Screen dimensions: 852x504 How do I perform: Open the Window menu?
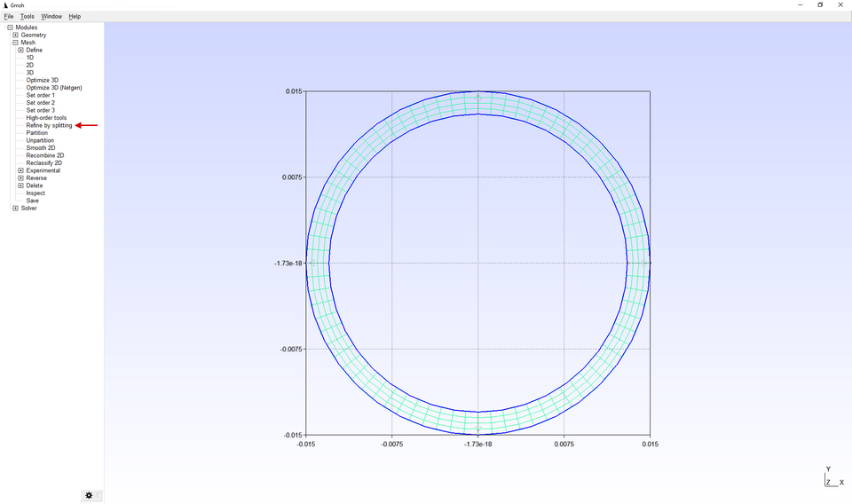pyautogui.click(x=51, y=16)
